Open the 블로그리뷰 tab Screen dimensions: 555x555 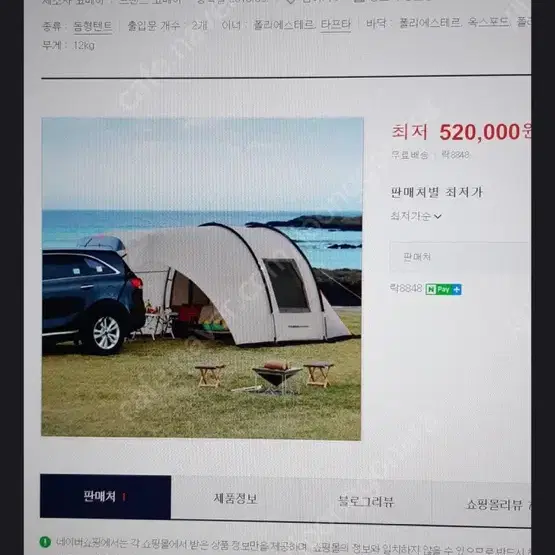click(x=366, y=501)
